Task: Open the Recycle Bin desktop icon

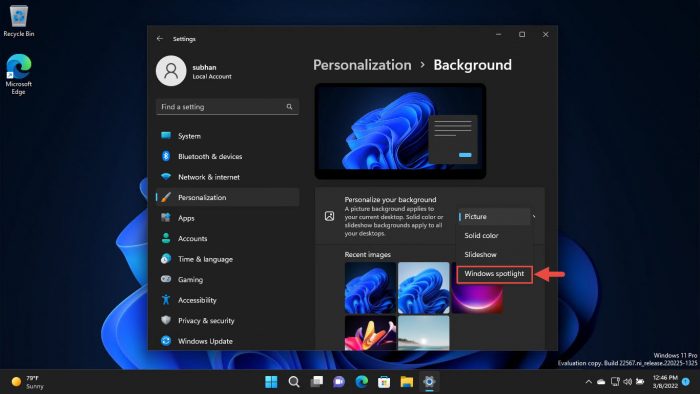Action: pyautogui.click(x=18, y=21)
